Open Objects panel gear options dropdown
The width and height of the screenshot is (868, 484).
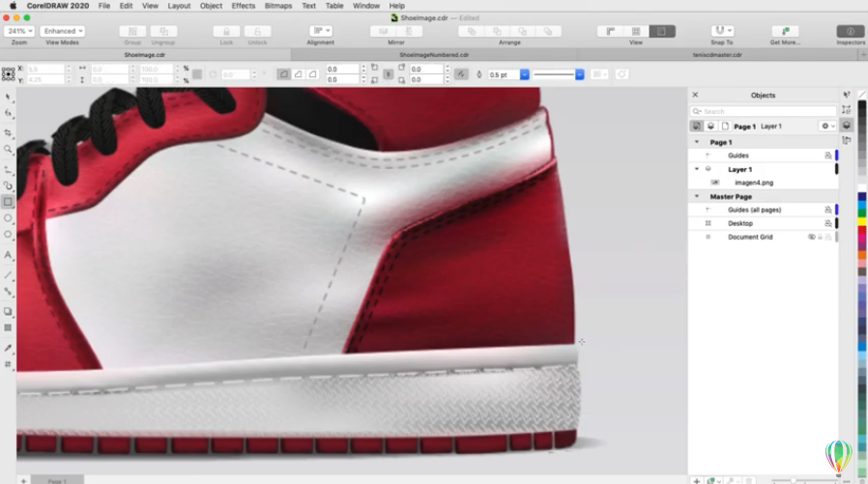pyautogui.click(x=827, y=127)
